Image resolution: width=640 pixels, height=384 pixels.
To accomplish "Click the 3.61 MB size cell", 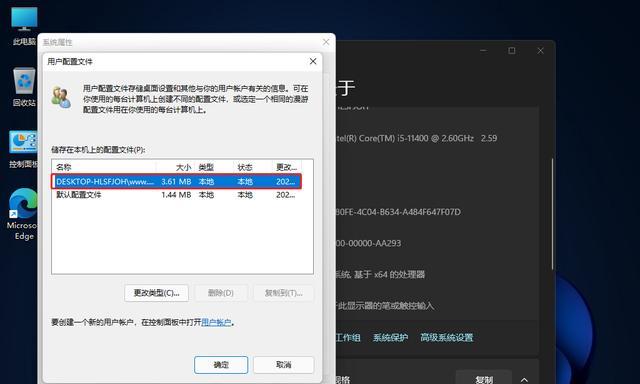I will (x=176, y=182).
